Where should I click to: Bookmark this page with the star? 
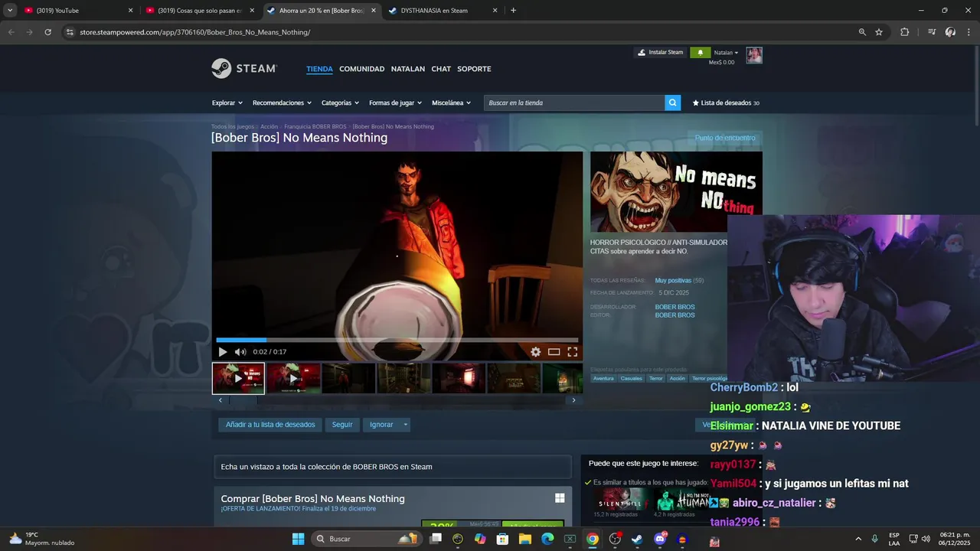[879, 32]
